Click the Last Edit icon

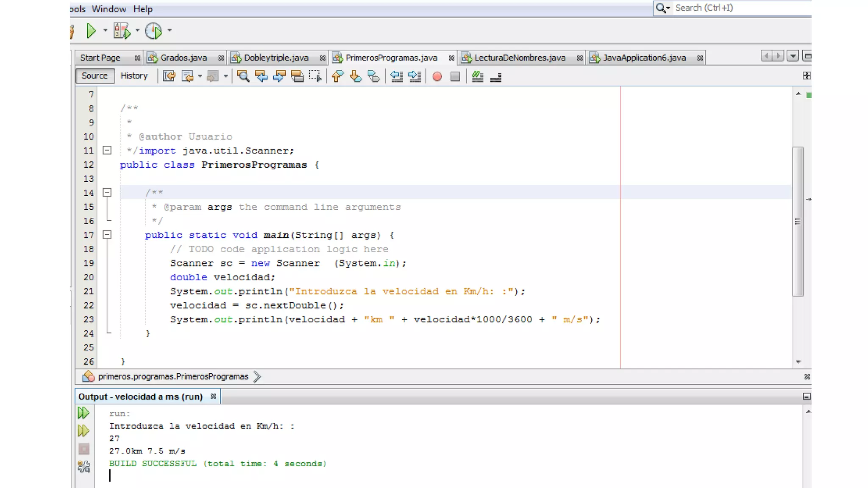(x=169, y=76)
